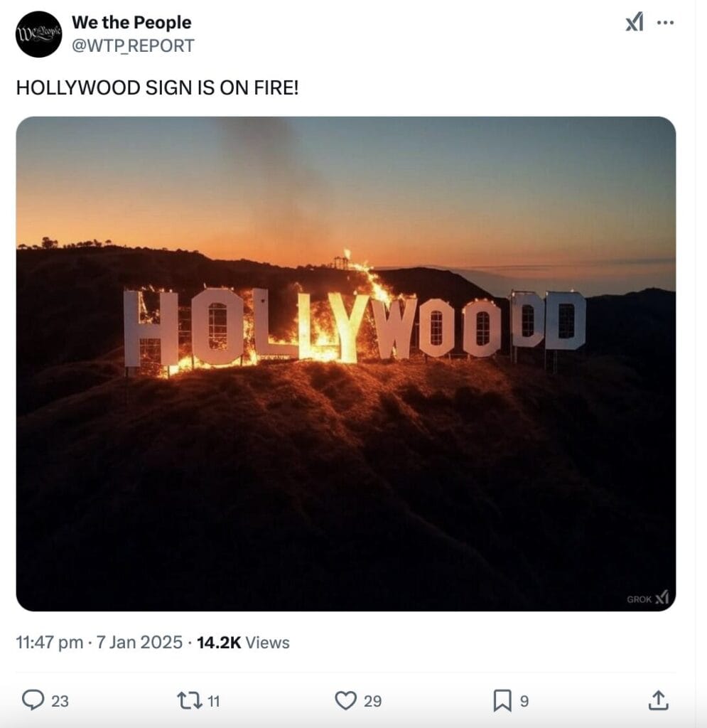Image resolution: width=707 pixels, height=728 pixels.
Task: Click the Grok watermark on the image
Action: pyautogui.click(x=647, y=599)
